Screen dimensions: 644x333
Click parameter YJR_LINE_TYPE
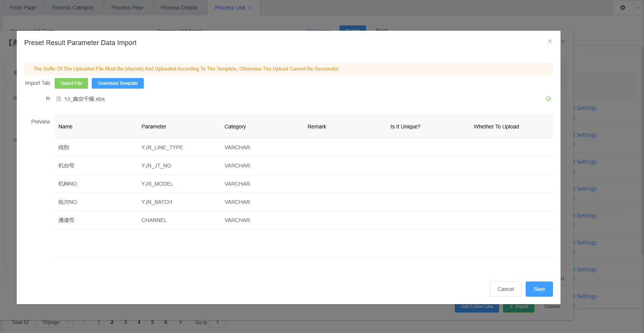[162, 147]
